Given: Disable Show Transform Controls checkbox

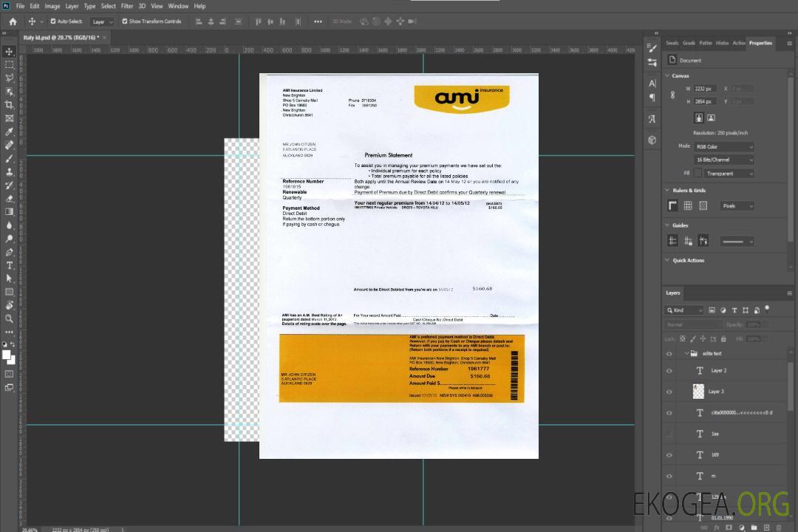Looking at the screenshot, I should click(x=124, y=21).
